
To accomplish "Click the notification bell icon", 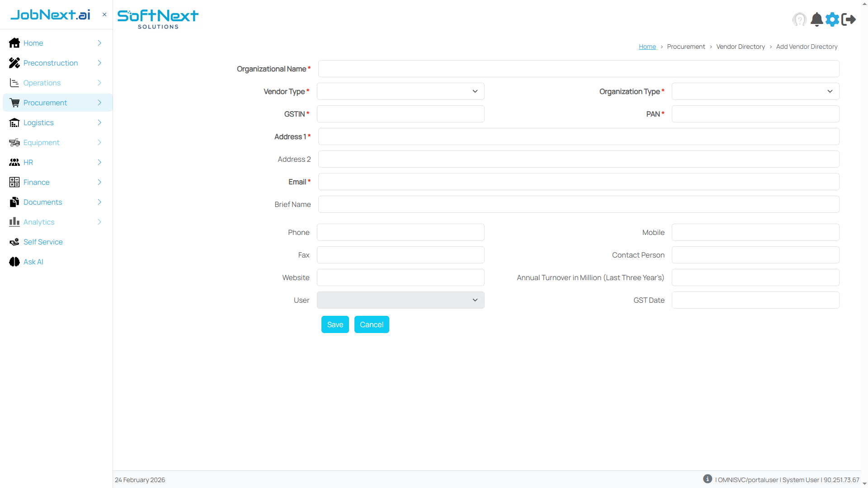I will coord(816,19).
